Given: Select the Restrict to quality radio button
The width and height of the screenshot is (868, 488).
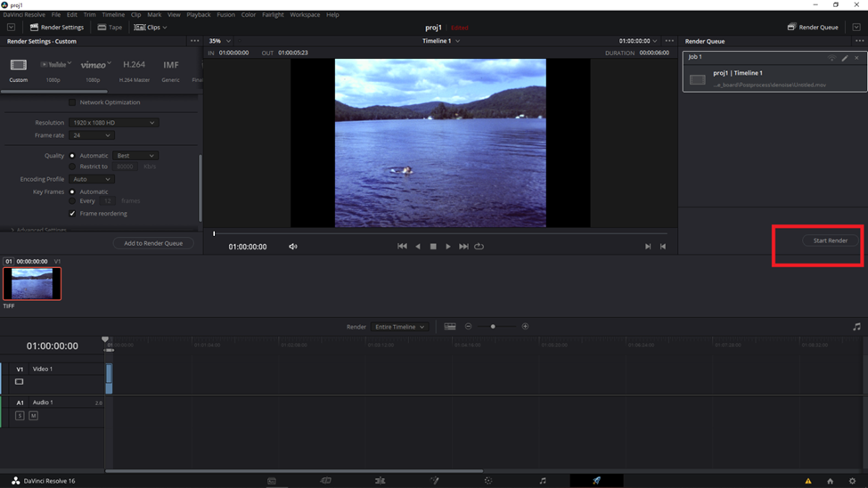Looking at the screenshot, I should [x=72, y=167].
